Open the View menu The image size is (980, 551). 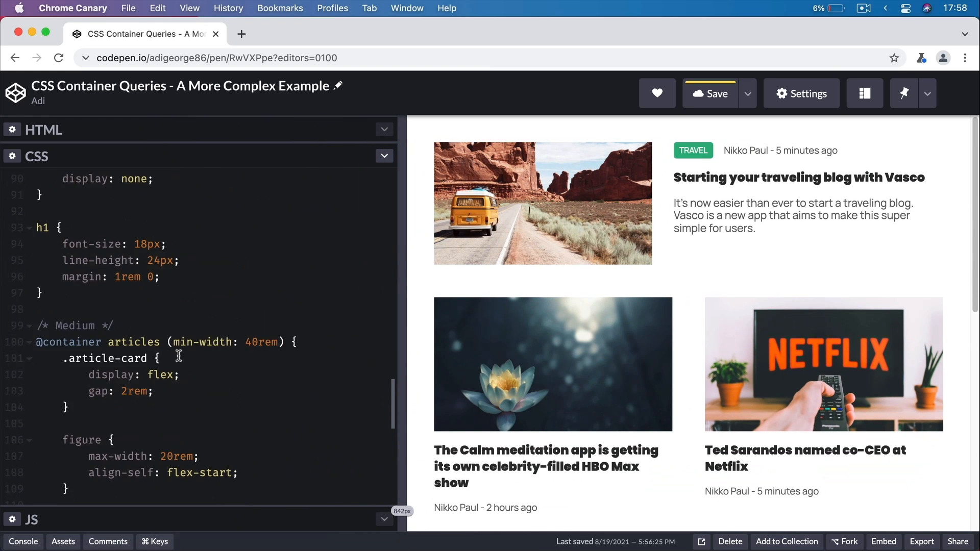[189, 8]
